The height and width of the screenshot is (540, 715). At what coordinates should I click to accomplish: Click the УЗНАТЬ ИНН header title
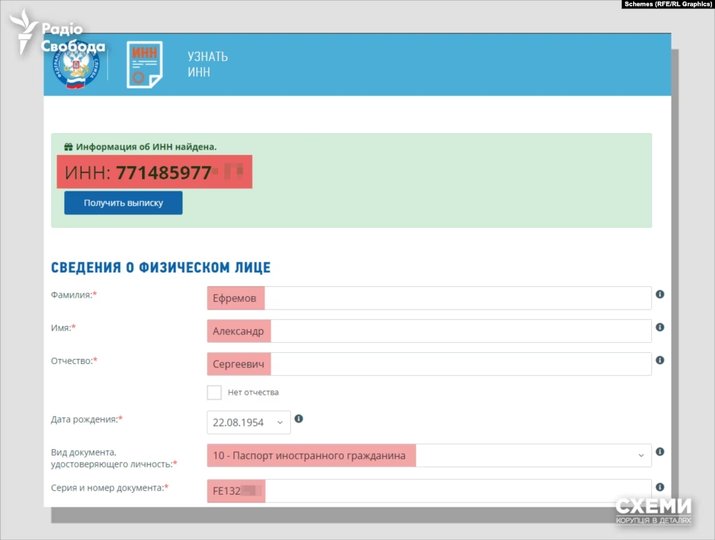pos(206,64)
